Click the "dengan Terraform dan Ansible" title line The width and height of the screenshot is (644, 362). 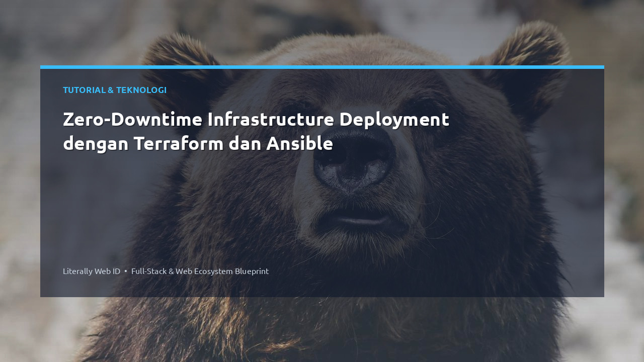198,144
